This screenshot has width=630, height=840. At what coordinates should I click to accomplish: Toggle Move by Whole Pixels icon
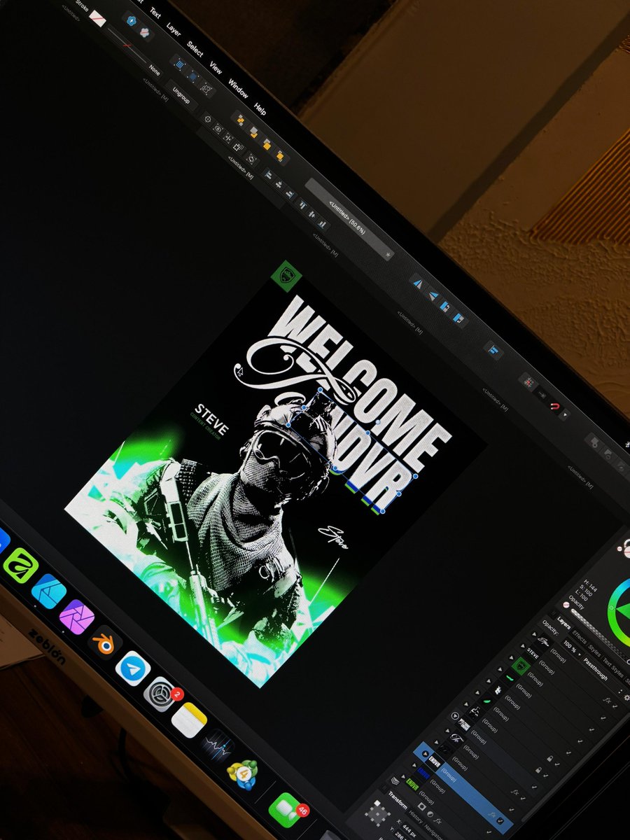(193, 76)
